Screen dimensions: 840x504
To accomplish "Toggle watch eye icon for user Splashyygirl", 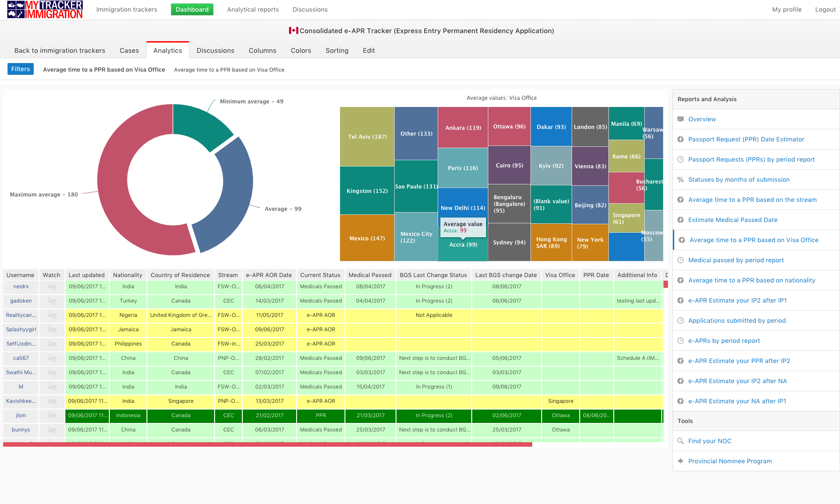I will [52, 329].
